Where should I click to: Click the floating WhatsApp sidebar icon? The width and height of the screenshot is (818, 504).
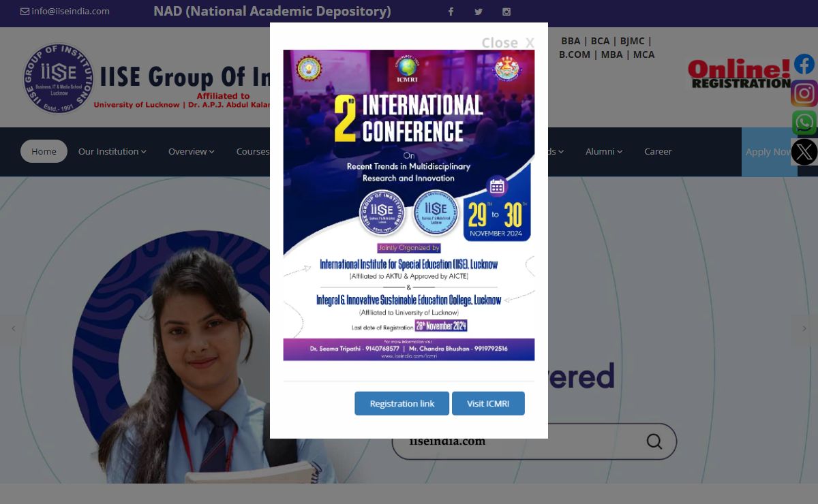pos(804,123)
